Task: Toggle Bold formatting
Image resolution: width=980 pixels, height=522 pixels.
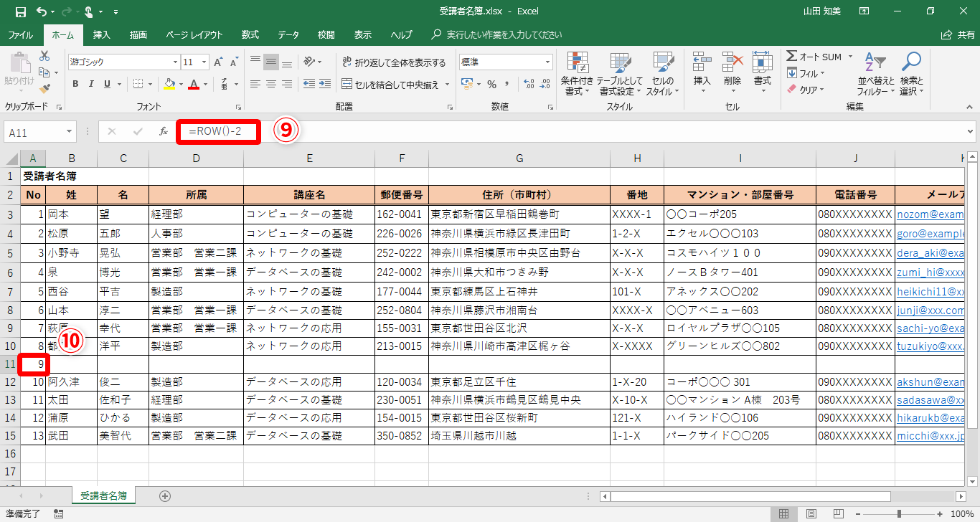Action: [75, 84]
